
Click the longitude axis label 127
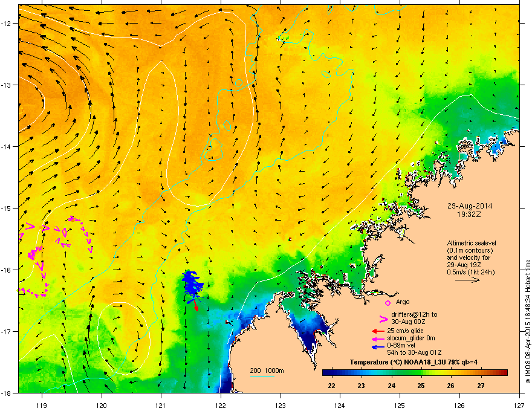click(519, 405)
